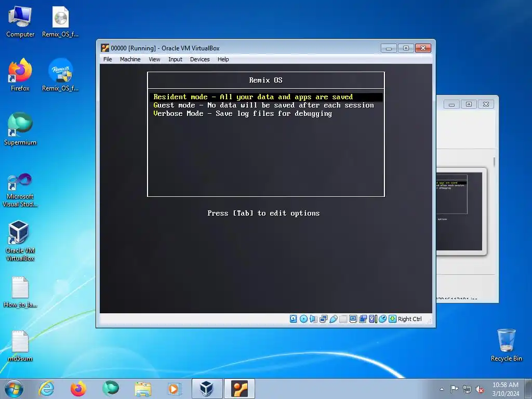Click the Show desktop button
Viewport: 532px width, 399px height.
[x=528, y=389]
